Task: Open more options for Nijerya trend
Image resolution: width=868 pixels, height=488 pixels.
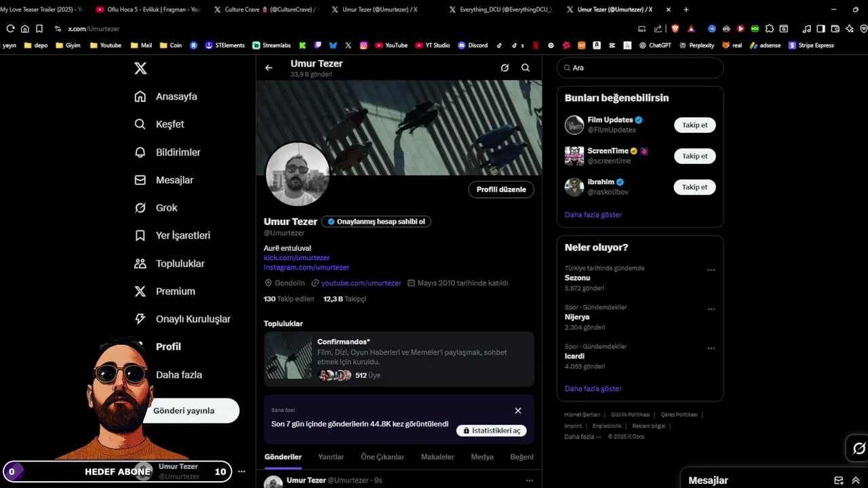Action: pos(711,309)
